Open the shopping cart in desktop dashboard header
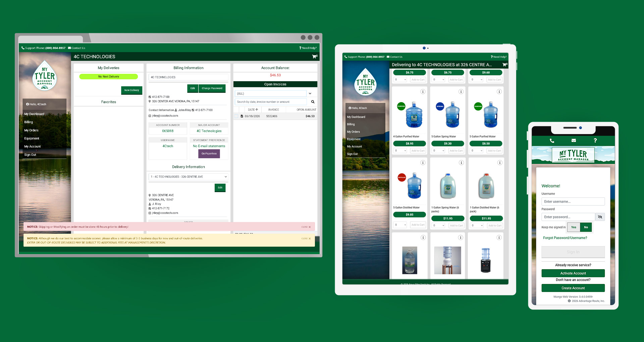This screenshot has height=342, width=644. 315,57
